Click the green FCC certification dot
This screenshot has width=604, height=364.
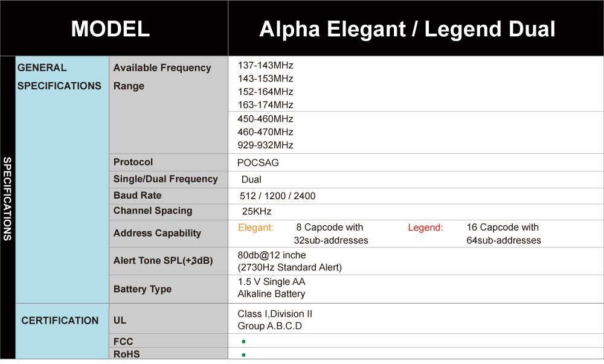pyautogui.click(x=243, y=341)
